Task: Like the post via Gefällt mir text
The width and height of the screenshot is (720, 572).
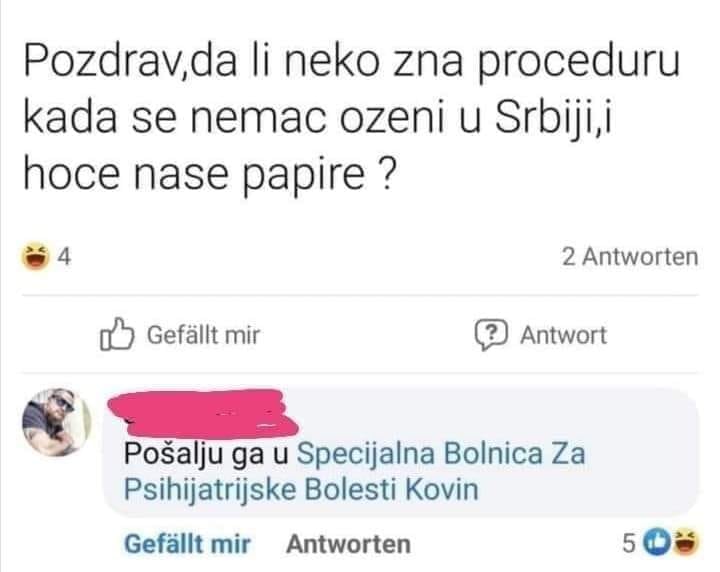Action: tap(203, 335)
